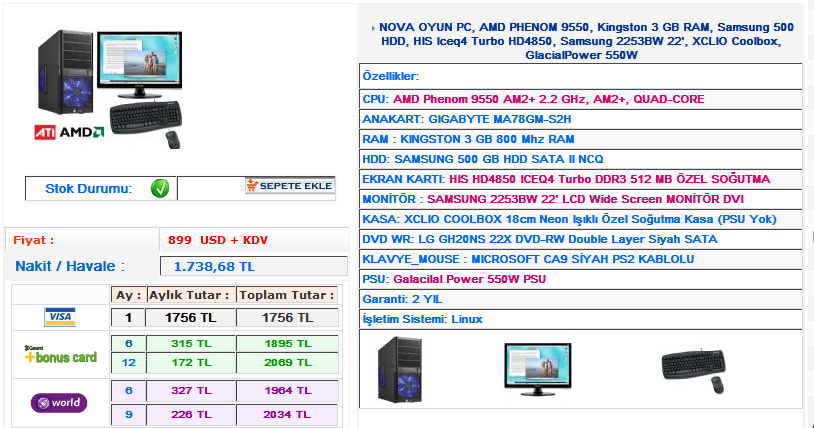
Task: Click the 1.738,68 TL cash price field
Action: pyautogui.click(x=253, y=266)
